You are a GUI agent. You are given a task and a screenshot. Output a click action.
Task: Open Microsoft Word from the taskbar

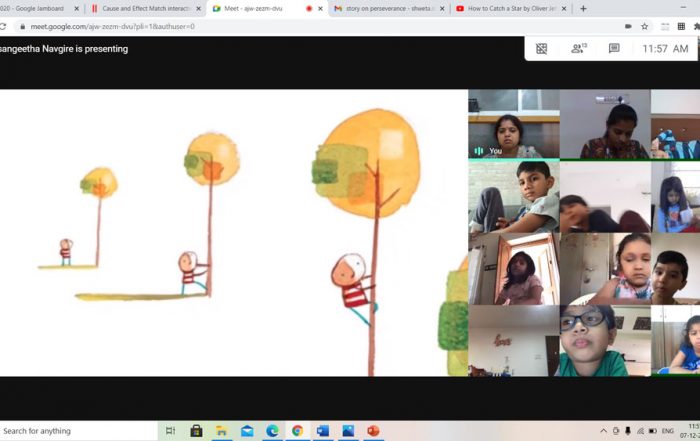coord(322,431)
